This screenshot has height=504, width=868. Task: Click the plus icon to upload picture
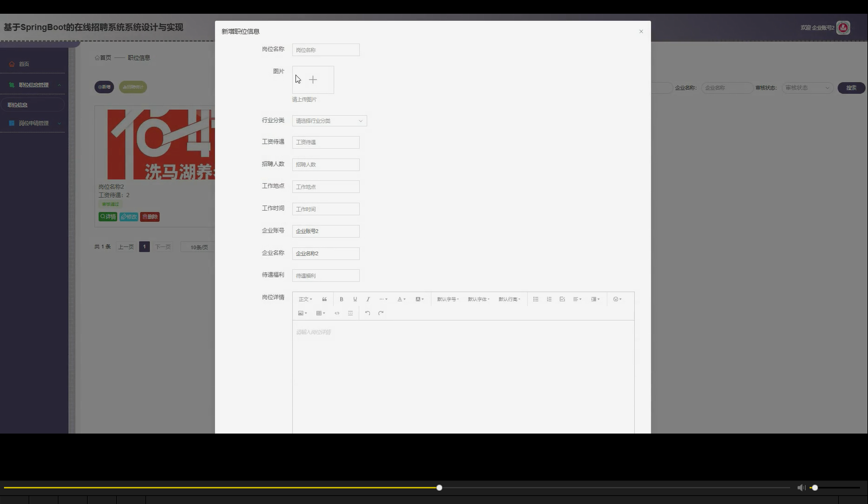tap(313, 80)
